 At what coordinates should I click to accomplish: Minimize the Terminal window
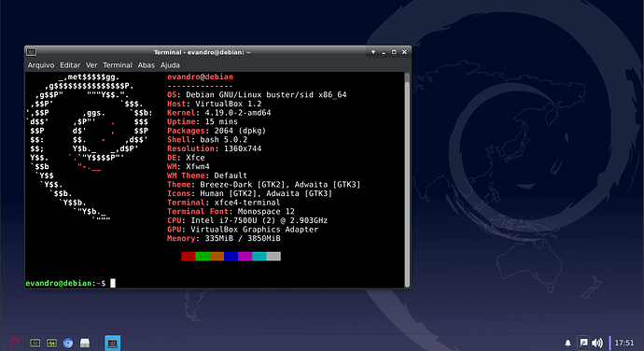pos(384,52)
